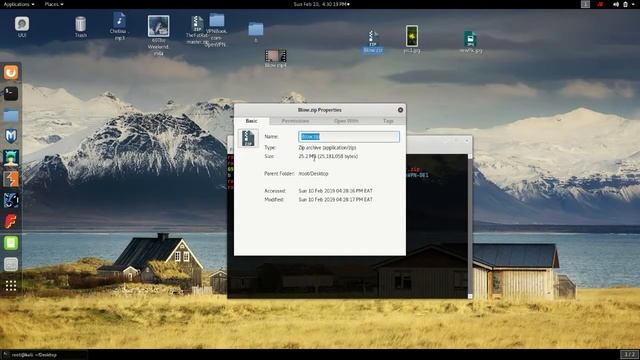This screenshot has height=360, width=640.
Task: Switch to the Basic tab in Properties
Action: (251, 121)
